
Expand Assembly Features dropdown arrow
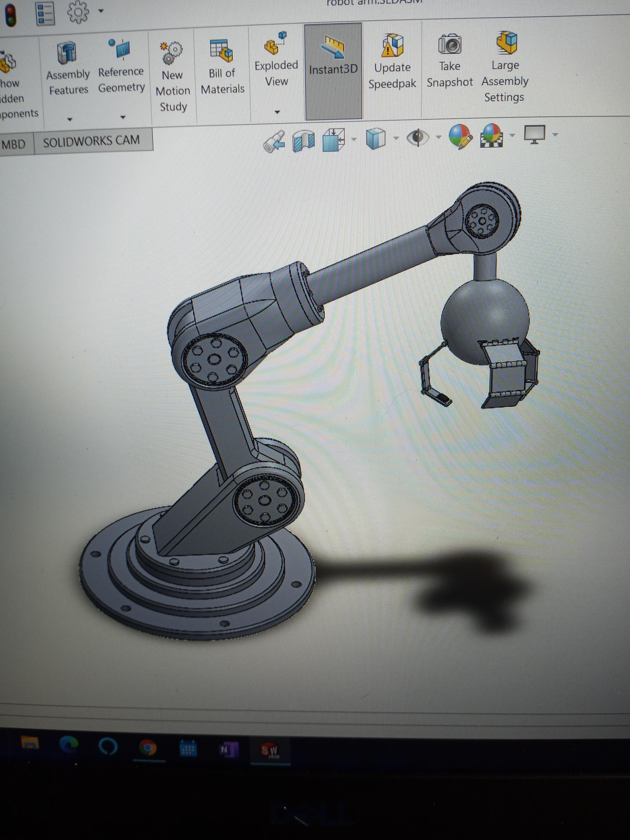[x=69, y=119]
